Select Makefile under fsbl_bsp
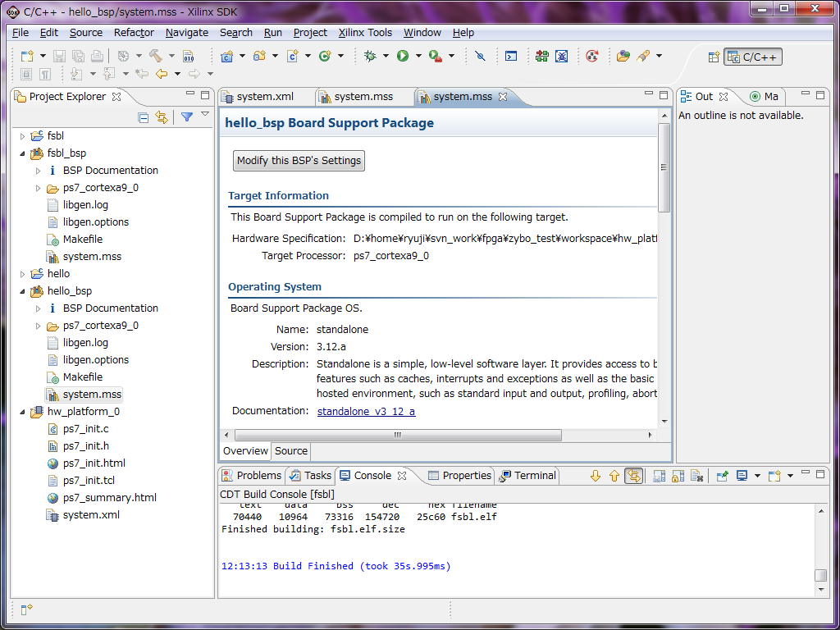The width and height of the screenshot is (840, 630). (x=83, y=240)
